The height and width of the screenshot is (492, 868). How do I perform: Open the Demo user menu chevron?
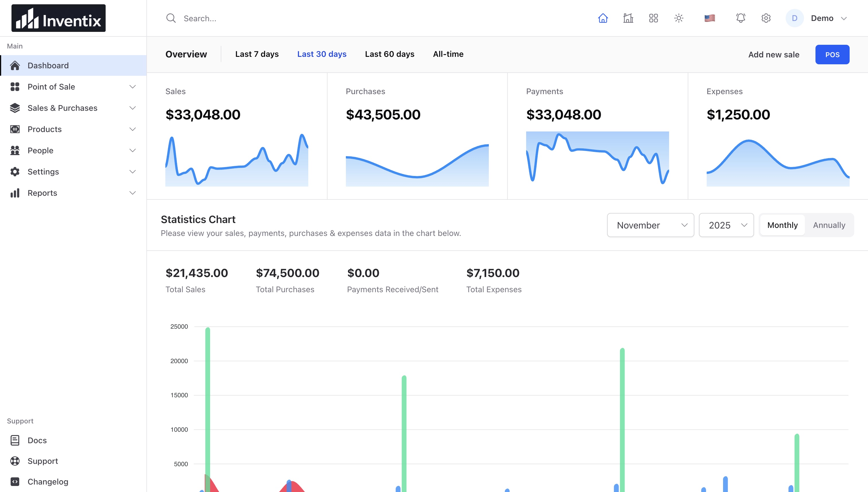(844, 19)
